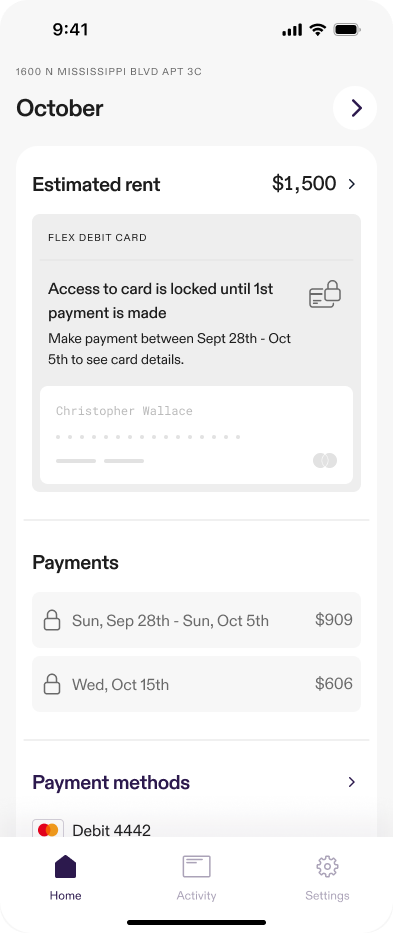This screenshot has width=393, height=933.
Task: Tap lock icon on Sep 28th payment
Action: point(52,621)
